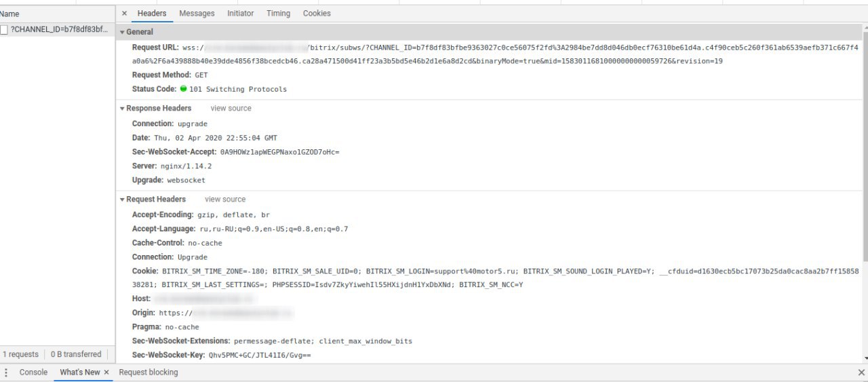Switch to the Messages tab
This screenshot has height=382, width=868.
click(197, 14)
